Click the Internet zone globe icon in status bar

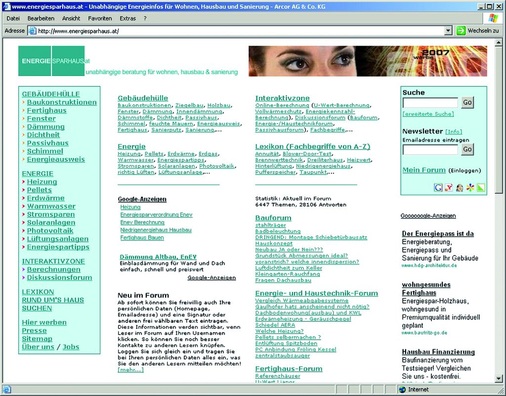[402, 389]
